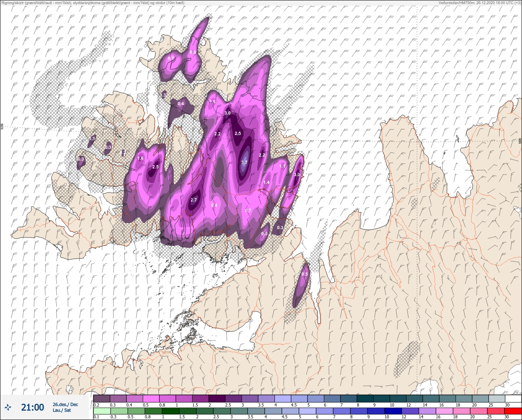Click the 1.6 precipitation value on map
Screen dimensions: 522x420
coord(141,158)
